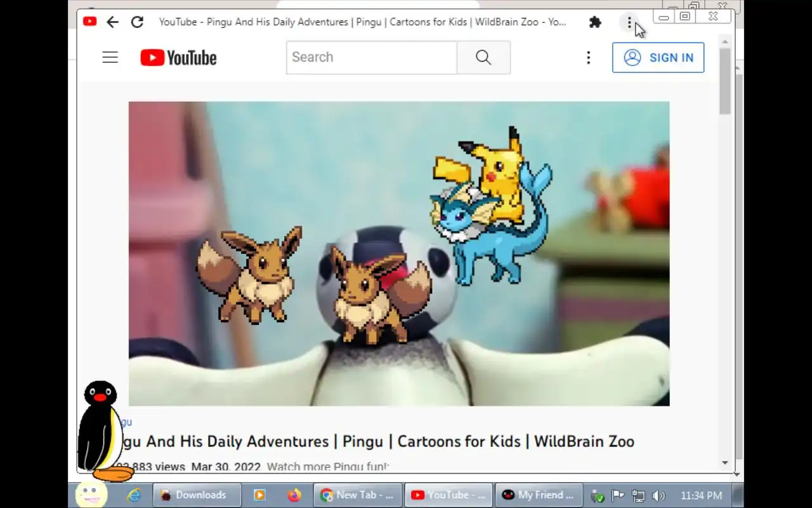Click the Start button on the taskbar
Screen dimensions: 812x508
tap(91, 495)
